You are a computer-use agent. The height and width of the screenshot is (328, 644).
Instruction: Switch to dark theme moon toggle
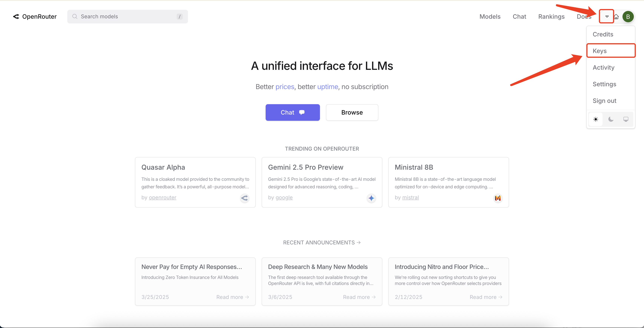611,119
